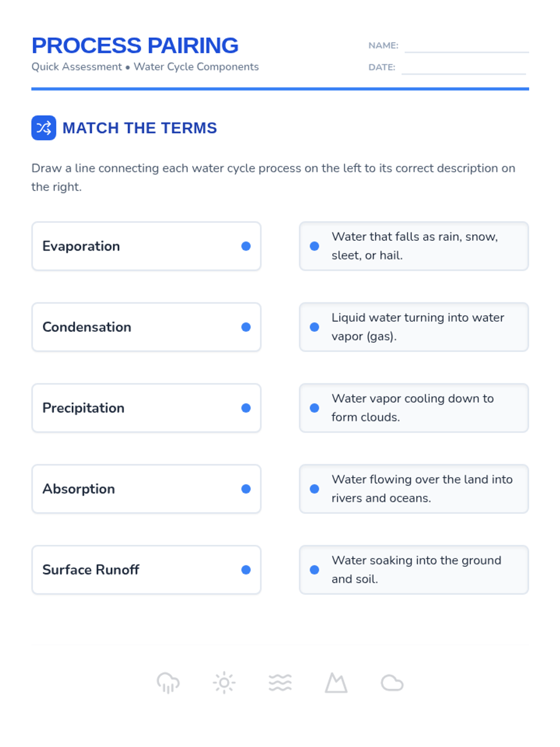Click the dot for rain, snow, sleet description

pyautogui.click(x=315, y=246)
